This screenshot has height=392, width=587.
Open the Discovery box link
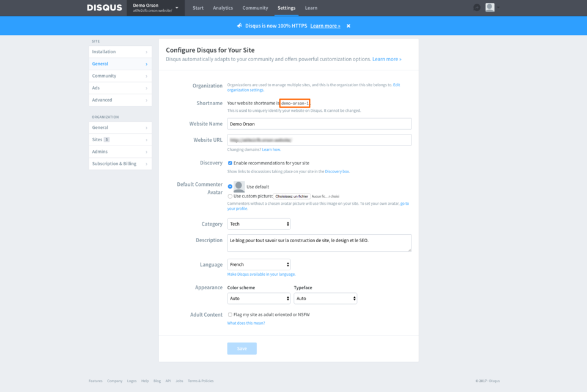click(x=337, y=171)
